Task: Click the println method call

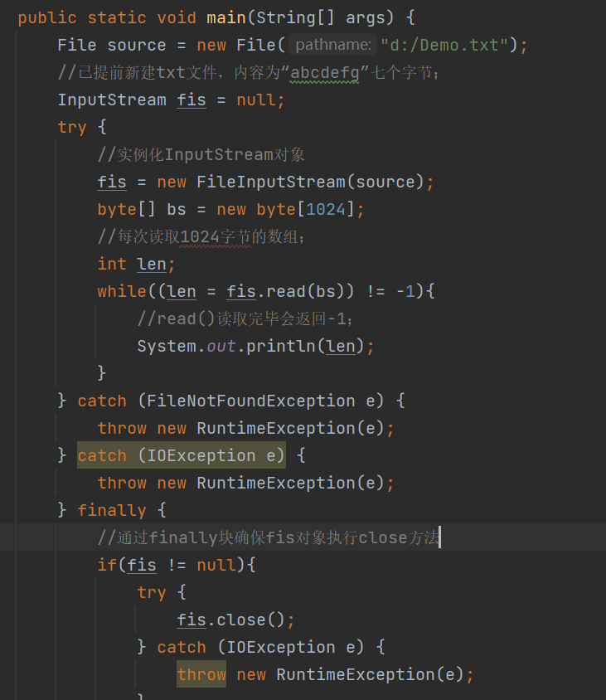Action: pyautogui.click(x=282, y=346)
